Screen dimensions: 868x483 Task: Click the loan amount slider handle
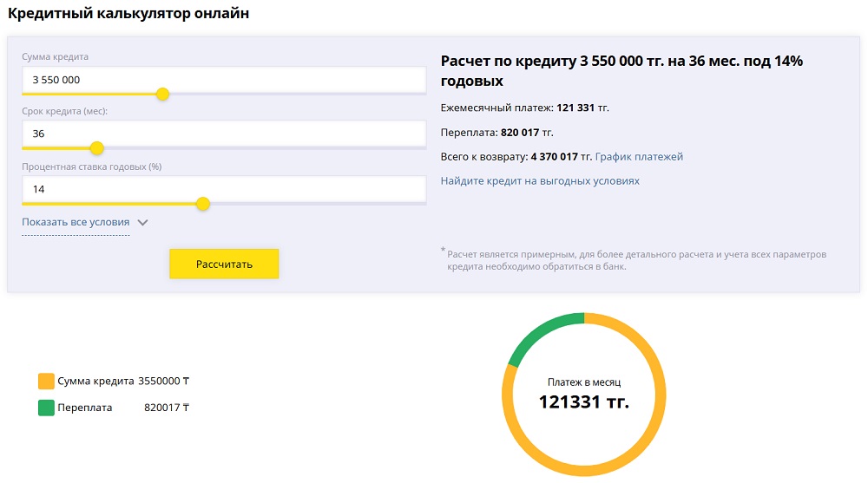click(x=162, y=94)
